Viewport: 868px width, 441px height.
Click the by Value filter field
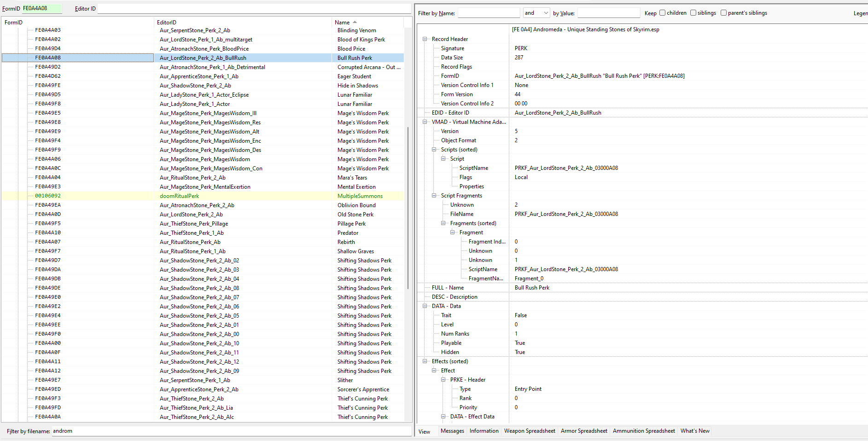609,13
